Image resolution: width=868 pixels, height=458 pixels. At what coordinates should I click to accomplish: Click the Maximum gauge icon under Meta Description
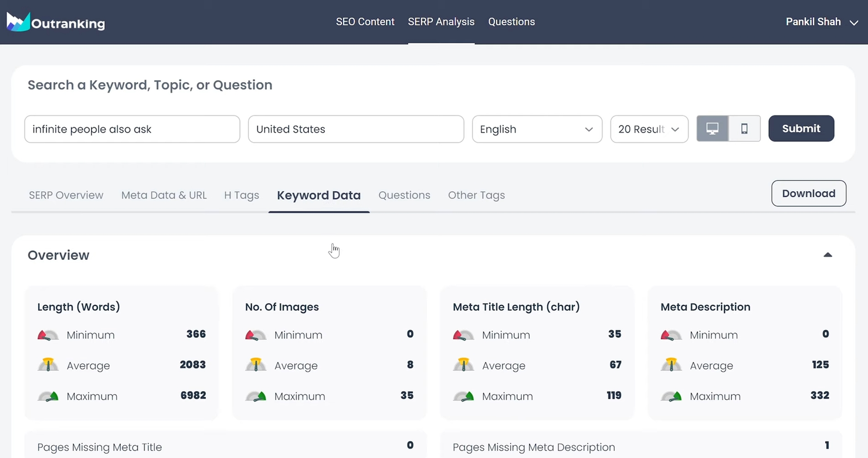(x=671, y=395)
